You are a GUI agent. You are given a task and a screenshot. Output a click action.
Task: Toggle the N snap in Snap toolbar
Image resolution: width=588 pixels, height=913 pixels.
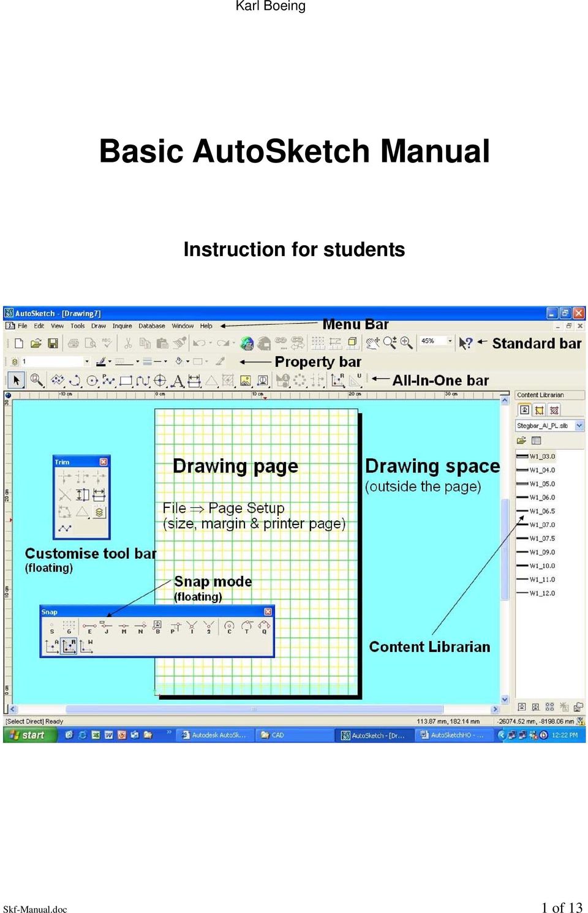pyautogui.click(x=140, y=627)
